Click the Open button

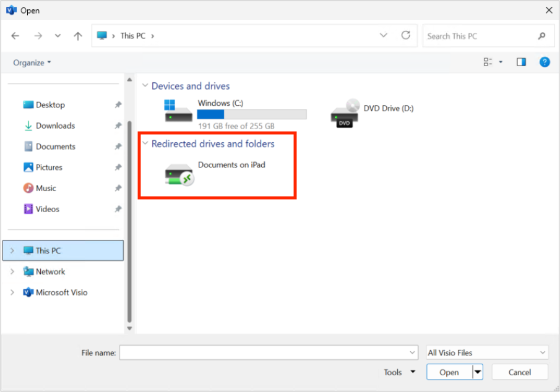pos(449,372)
